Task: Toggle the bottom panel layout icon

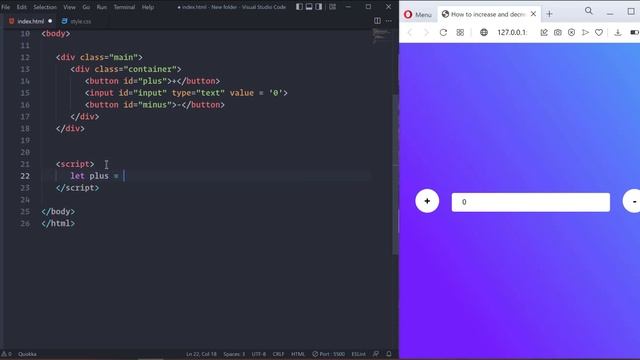Action: coord(309,7)
